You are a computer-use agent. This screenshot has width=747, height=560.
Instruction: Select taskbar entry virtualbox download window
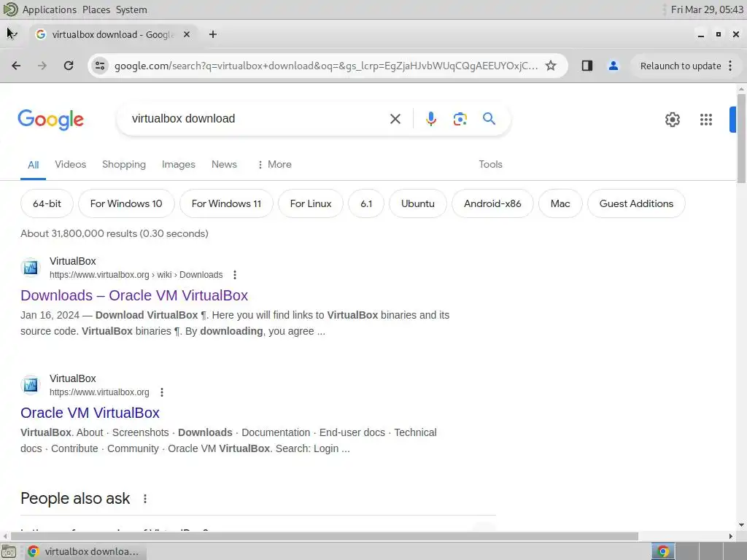pos(86,551)
